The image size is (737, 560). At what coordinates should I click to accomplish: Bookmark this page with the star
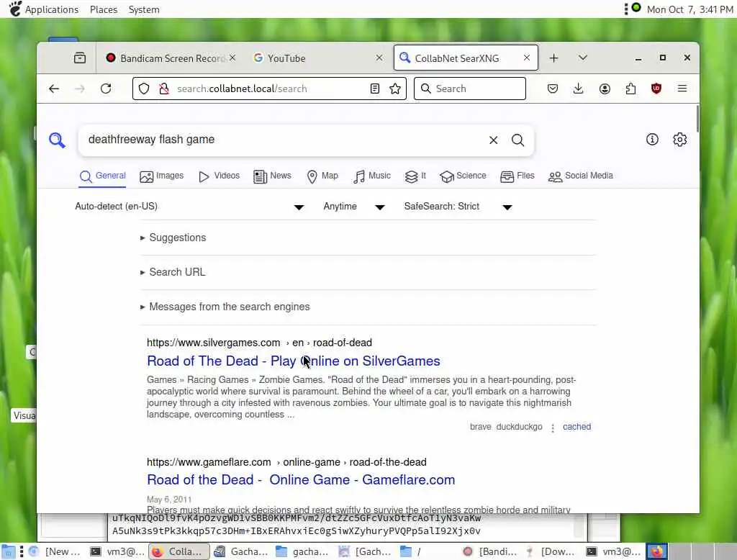[395, 89]
